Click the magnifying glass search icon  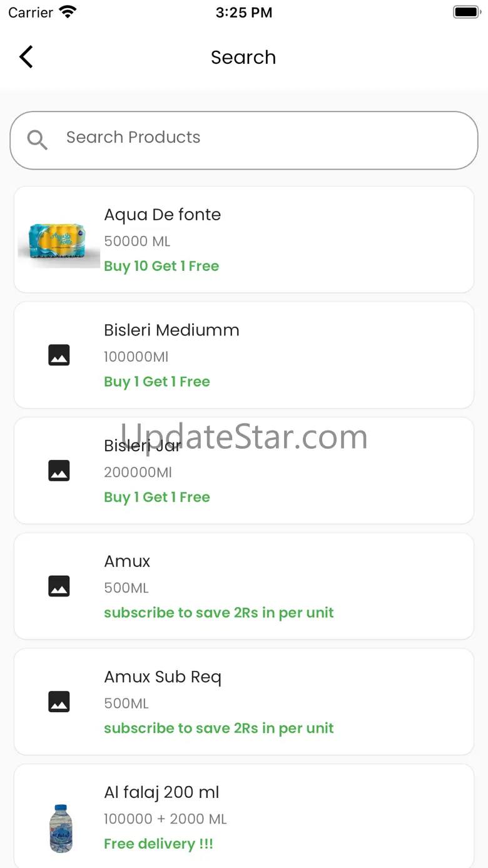(38, 140)
